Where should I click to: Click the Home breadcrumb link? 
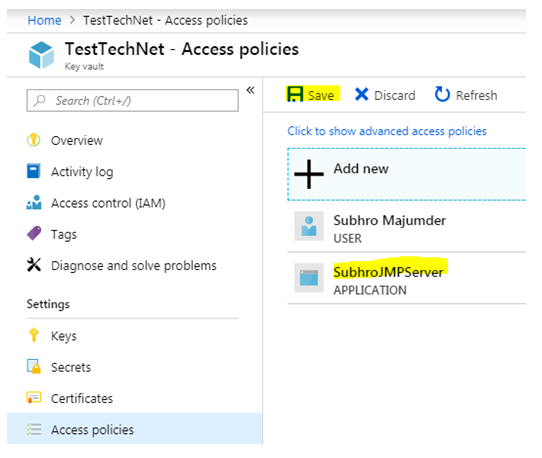coord(45,20)
